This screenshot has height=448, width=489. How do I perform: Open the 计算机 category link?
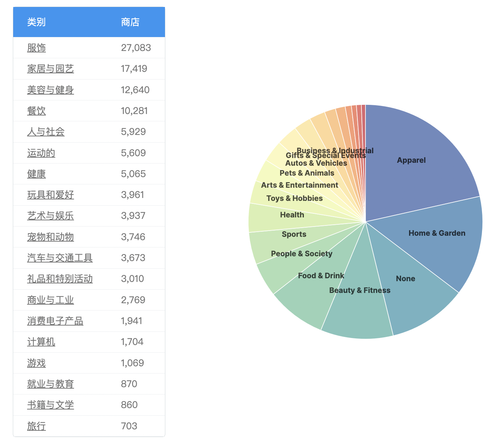[x=41, y=342]
